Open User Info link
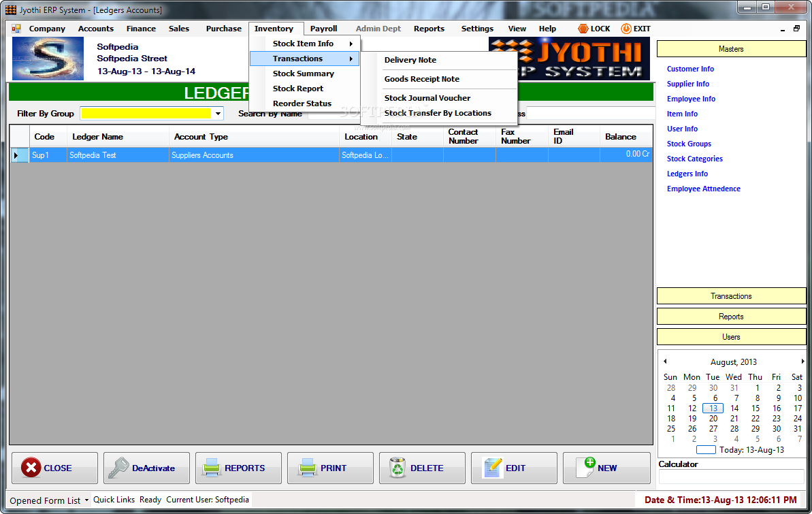 click(682, 129)
